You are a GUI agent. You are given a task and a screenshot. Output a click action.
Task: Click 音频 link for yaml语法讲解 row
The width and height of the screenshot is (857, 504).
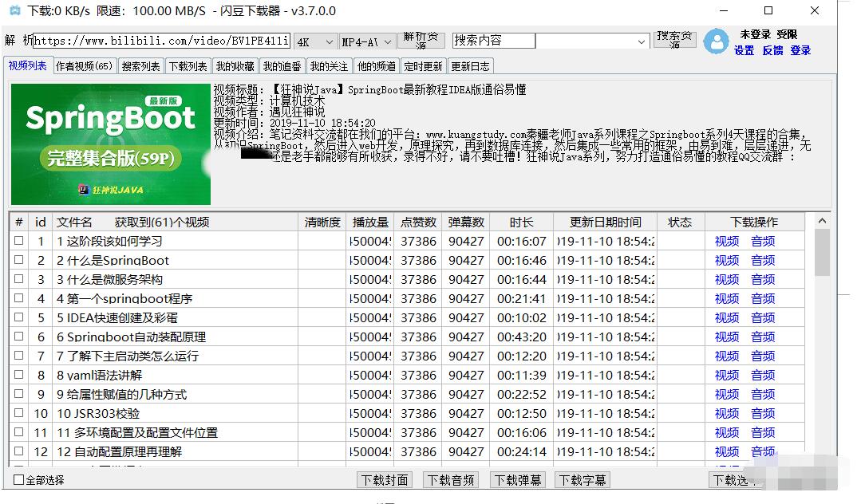[763, 375]
